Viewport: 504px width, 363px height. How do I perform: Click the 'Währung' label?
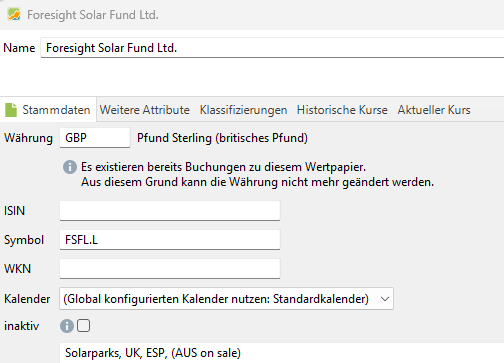pos(28,138)
